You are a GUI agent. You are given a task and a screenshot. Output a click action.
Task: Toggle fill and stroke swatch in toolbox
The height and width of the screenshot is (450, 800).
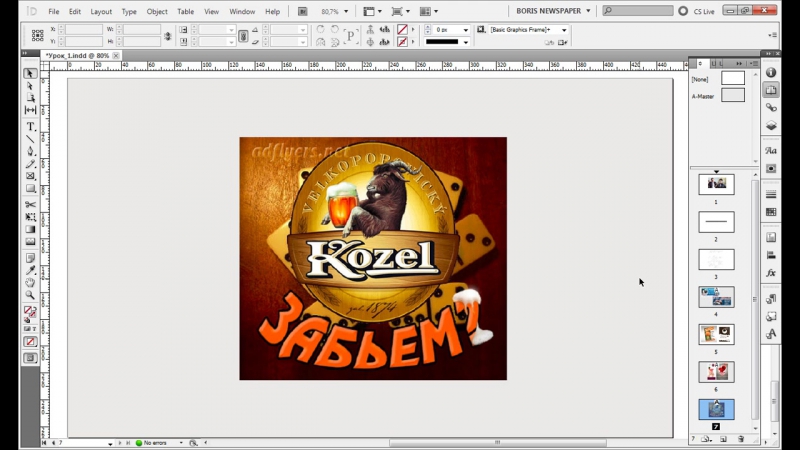point(30,310)
